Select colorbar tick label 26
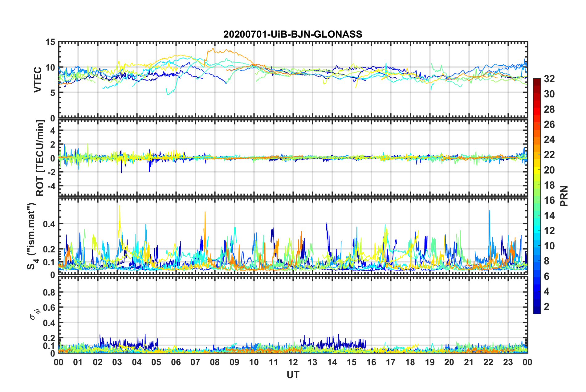Image resolution: width=586 pixels, height=392 pixels. pyautogui.click(x=549, y=125)
